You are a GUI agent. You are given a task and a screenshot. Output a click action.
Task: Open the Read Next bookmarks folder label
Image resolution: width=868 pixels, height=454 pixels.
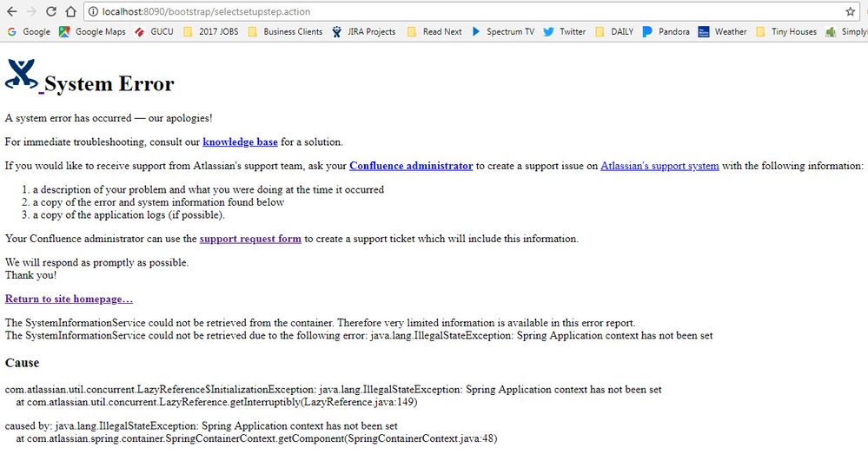pyautogui.click(x=442, y=31)
